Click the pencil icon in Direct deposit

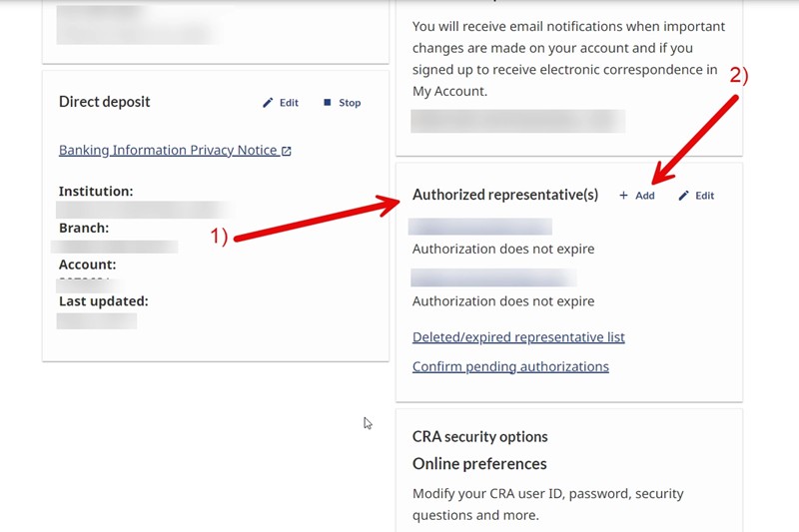click(268, 103)
